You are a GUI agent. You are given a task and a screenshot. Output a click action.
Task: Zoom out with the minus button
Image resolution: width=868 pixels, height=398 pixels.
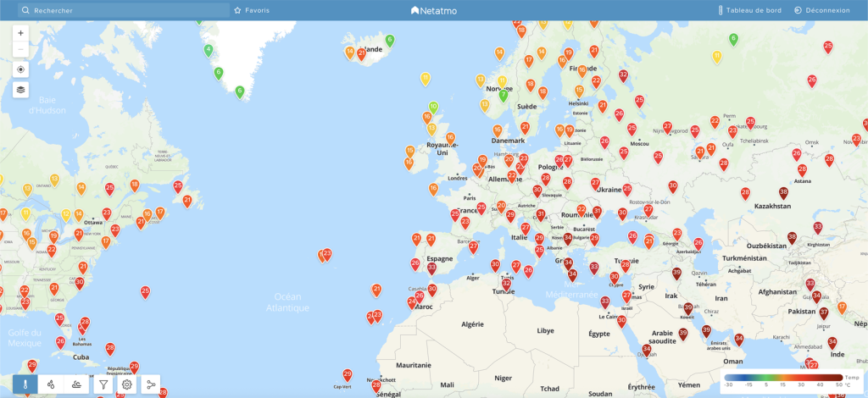tap(21, 50)
